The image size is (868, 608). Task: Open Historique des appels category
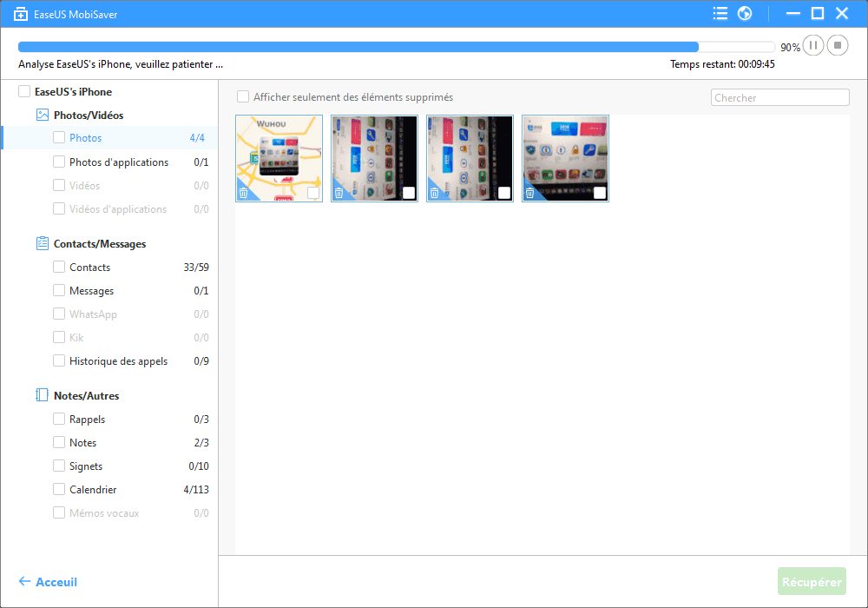[x=118, y=360]
